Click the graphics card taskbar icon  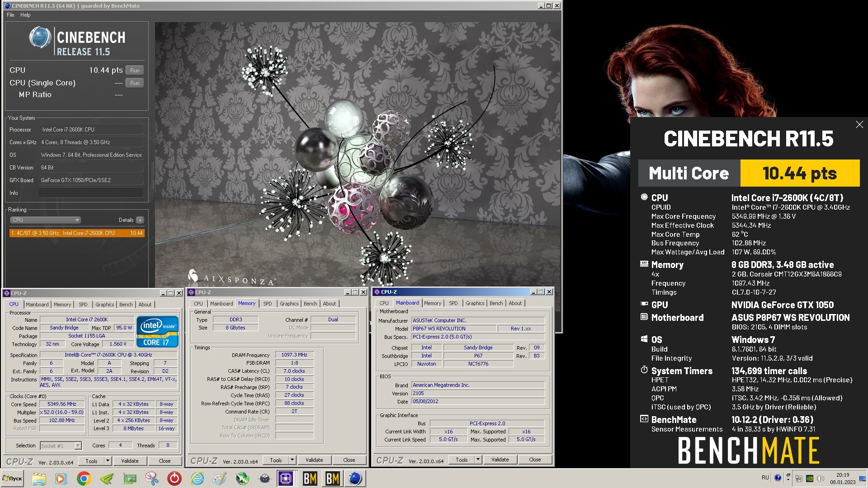(129, 479)
